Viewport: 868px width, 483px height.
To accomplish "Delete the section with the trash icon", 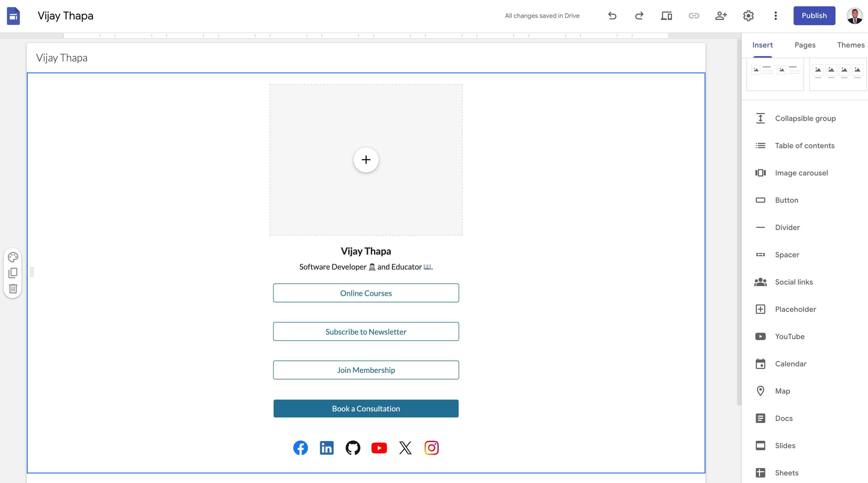I will [13, 288].
